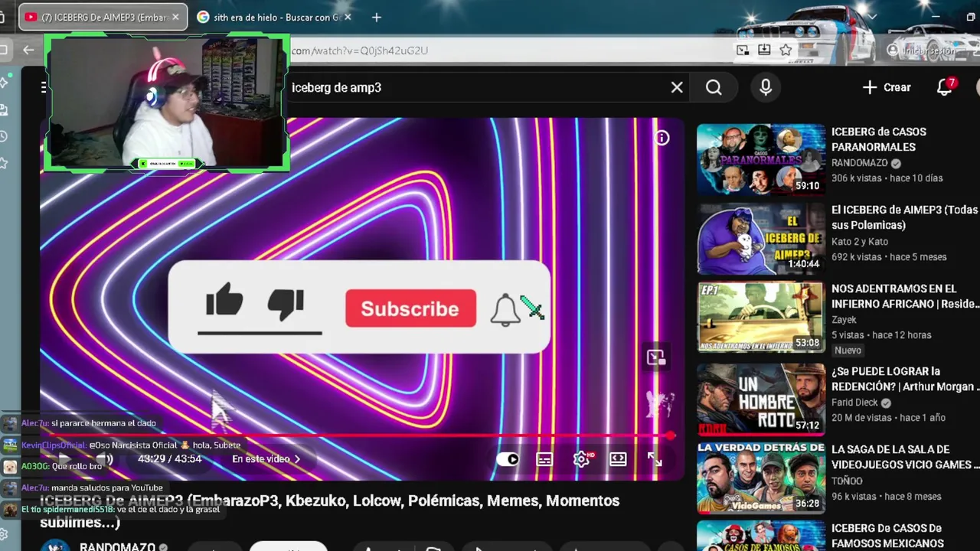
Task: Mute the video with the volume icon
Action: coord(105,459)
